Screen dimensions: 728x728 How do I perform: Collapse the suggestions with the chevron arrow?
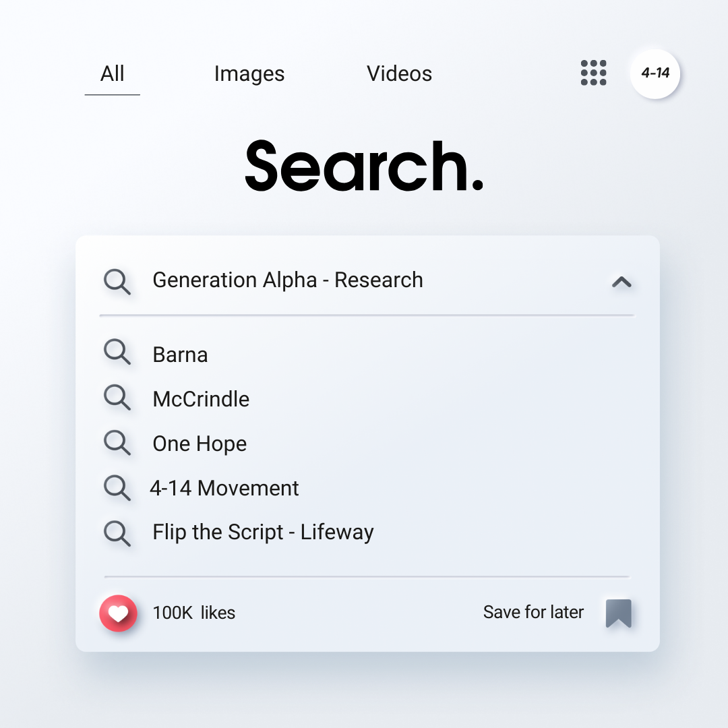click(621, 282)
